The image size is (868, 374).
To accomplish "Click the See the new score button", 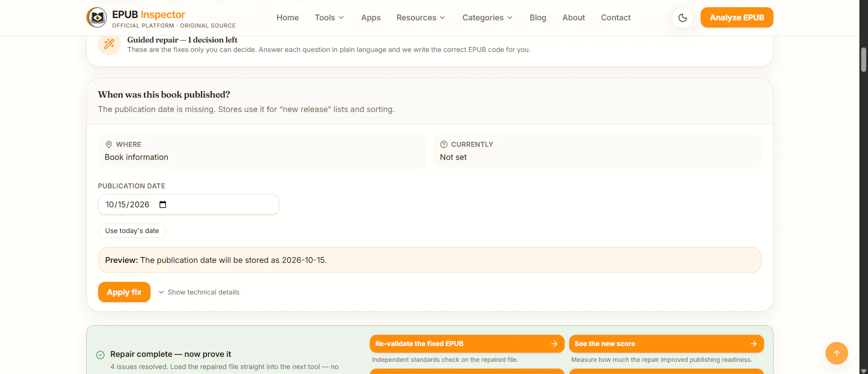I will [666, 344].
